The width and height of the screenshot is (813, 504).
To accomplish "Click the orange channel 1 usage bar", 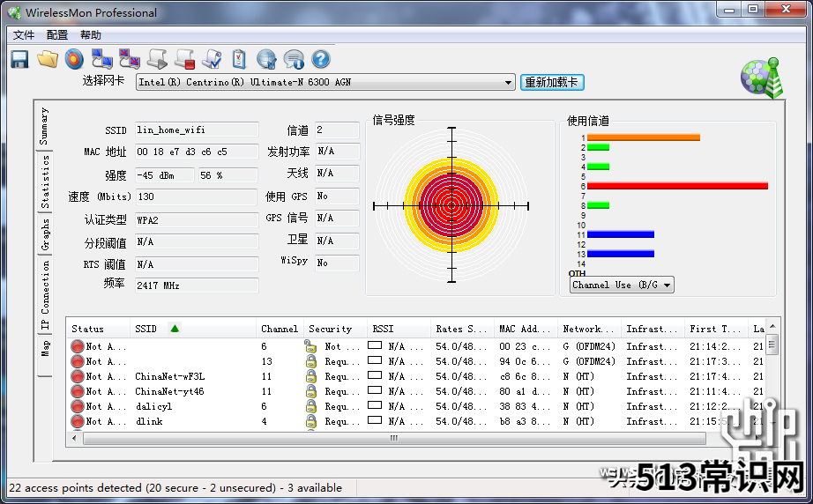I will pyautogui.click(x=644, y=137).
